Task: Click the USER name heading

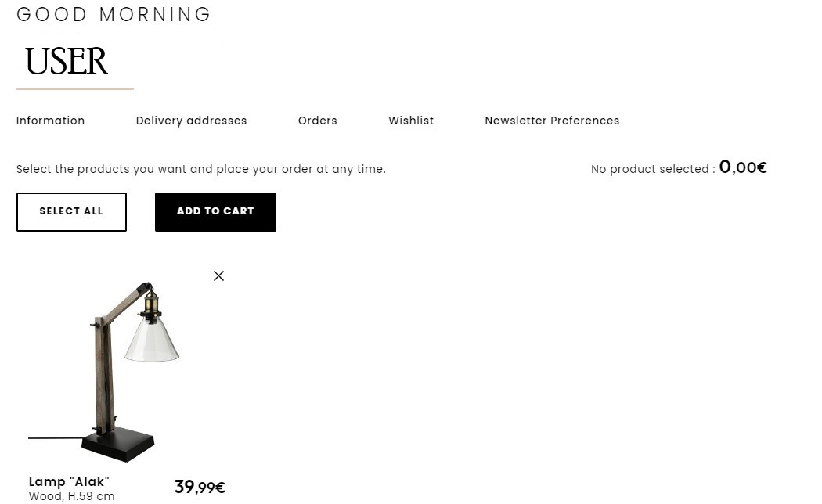Action: click(x=67, y=61)
